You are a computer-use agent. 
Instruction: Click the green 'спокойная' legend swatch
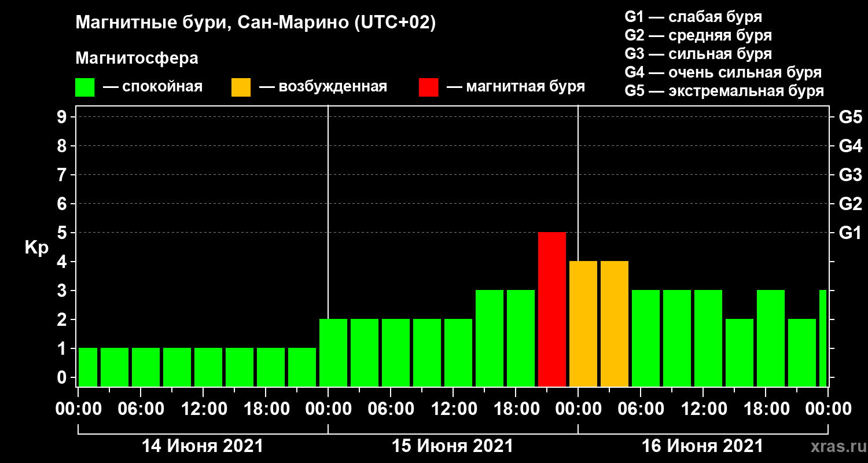pyautogui.click(x=85, y=87)
